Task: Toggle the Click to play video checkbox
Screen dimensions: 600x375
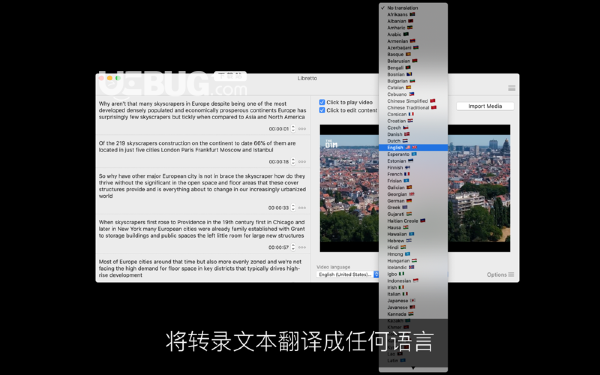Action: click(322, 102)
